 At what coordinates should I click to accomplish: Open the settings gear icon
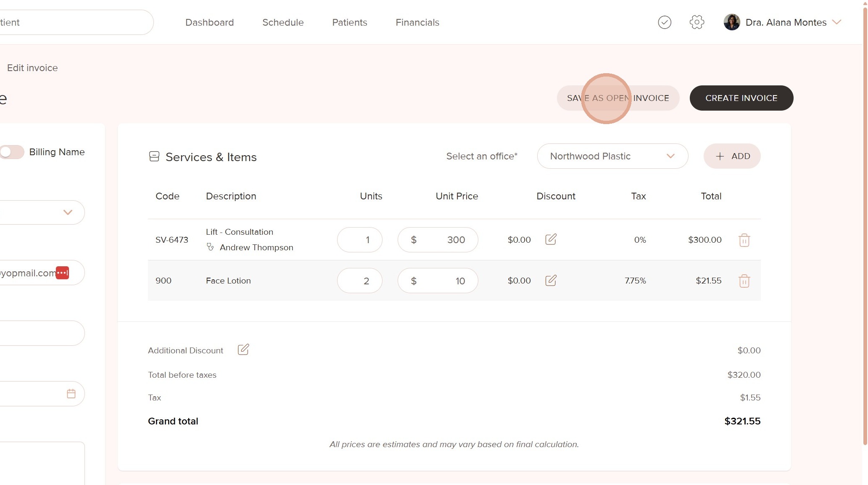[x=697, y=22]
